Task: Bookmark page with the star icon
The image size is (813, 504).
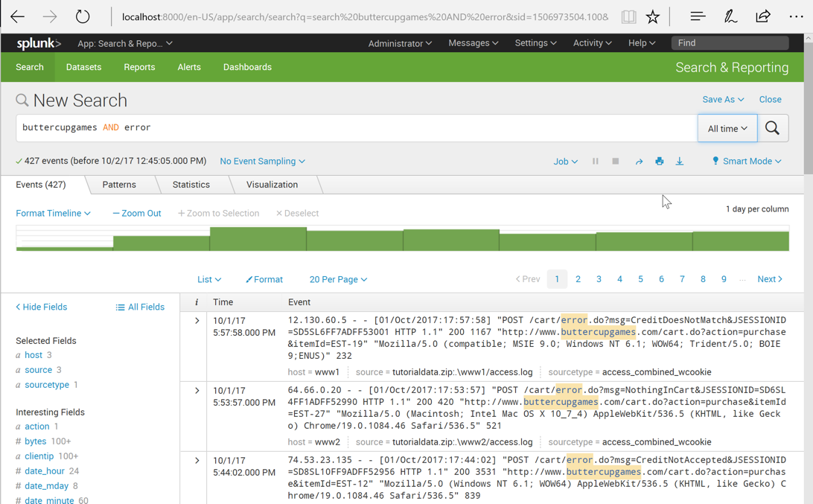Action: [652, 16]
